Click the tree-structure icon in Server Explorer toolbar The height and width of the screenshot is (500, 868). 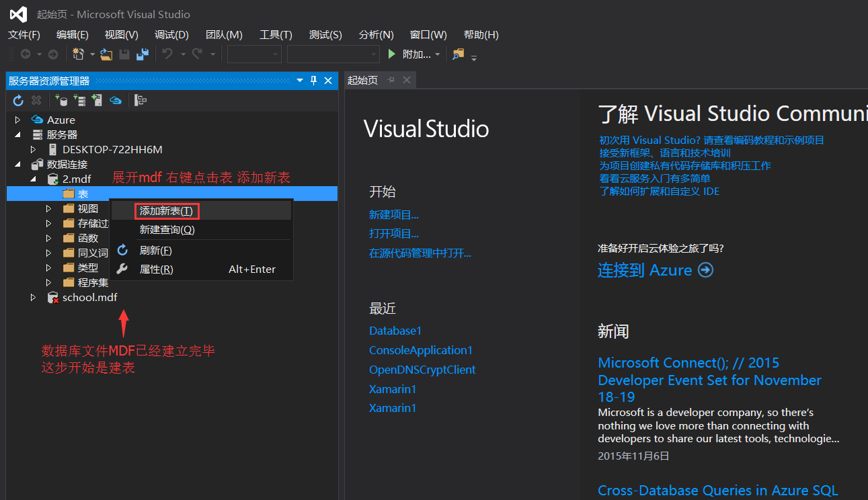point(141,100)
